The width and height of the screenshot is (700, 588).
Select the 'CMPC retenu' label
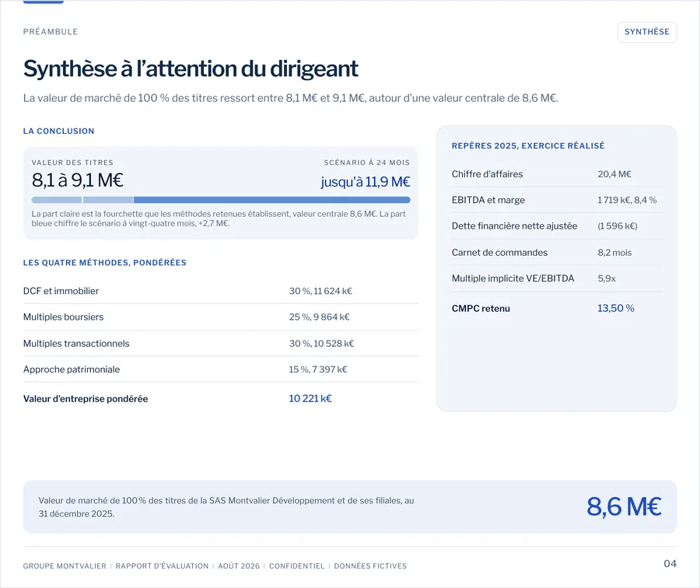(x=481, y=309)
